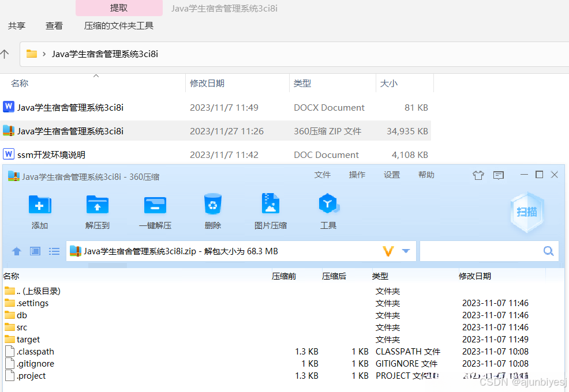Image resolution: width=569 pixels, height=392 pixels.
Task: Click the 添加 (Add) icon in 360压缩
Action: tap(40, 205)
